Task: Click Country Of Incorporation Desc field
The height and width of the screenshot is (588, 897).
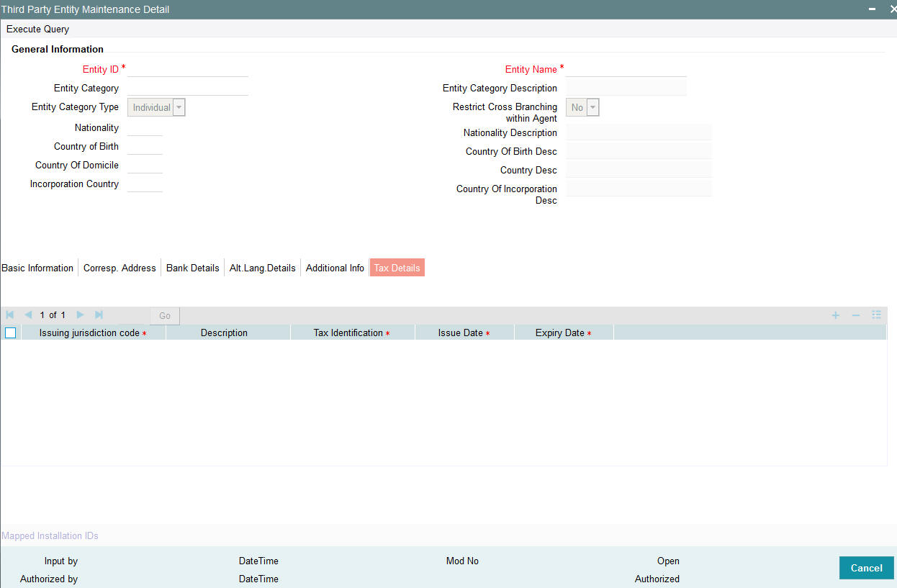Action: tap(639, 189)
